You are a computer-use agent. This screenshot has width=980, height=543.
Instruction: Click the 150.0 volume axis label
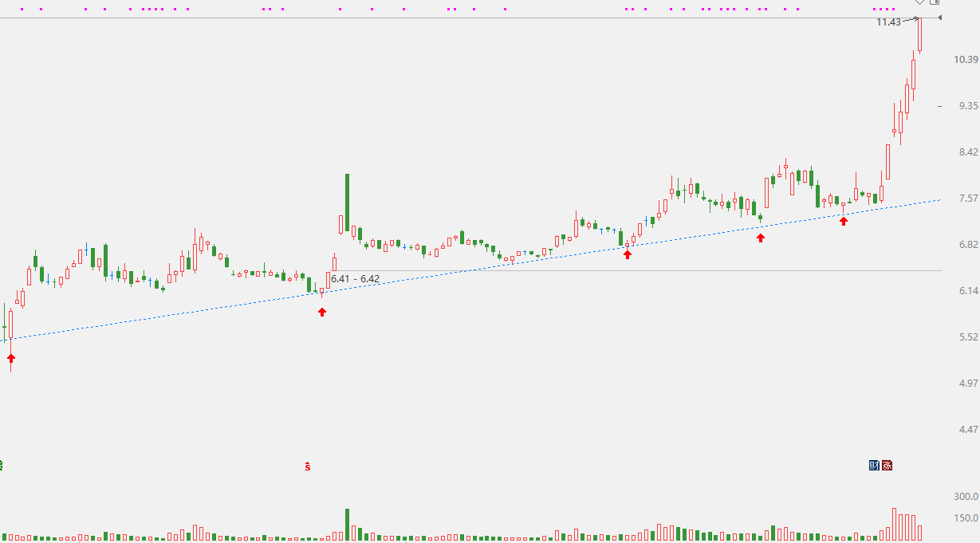tap(967, 518)
